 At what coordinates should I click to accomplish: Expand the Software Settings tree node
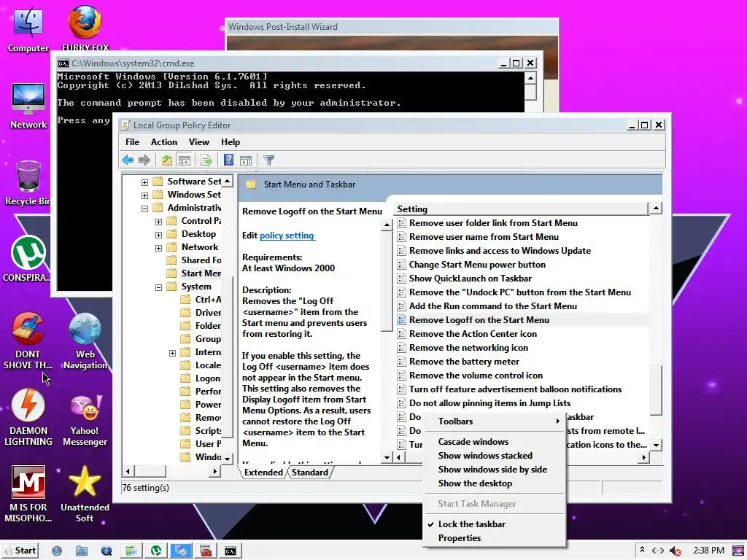(145, 182)
